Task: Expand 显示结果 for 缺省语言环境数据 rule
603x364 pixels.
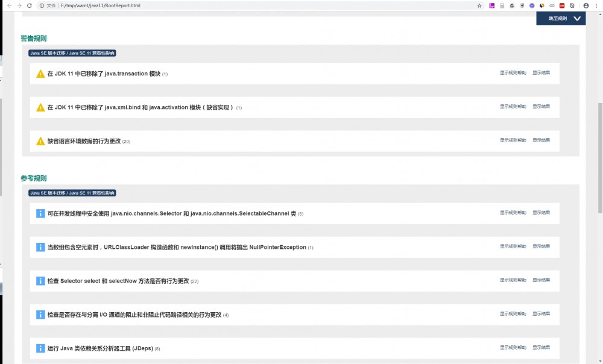Action: point(541,139)
